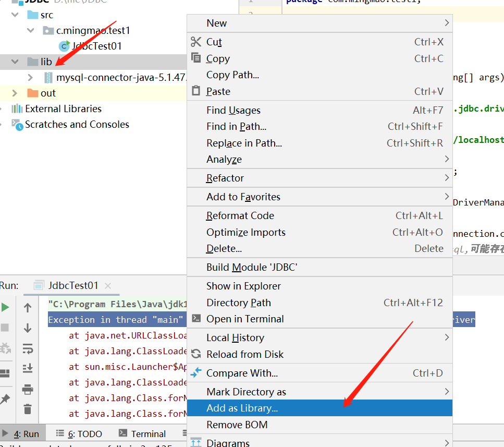This screenshot has height=447, width=504.
Task: Open the New submenu arrow
Action: [x=447, y=23]
